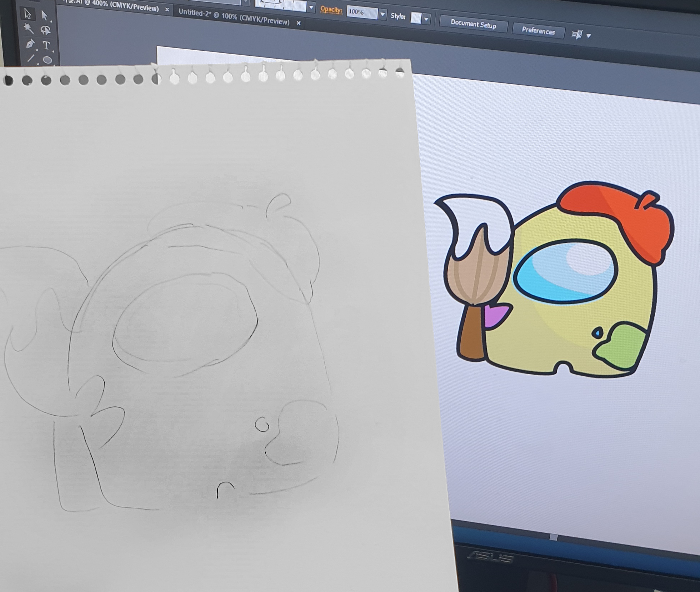The image size is (700, 592).
Task: Choose the Ellipse tool
Action: coord(47,60)
